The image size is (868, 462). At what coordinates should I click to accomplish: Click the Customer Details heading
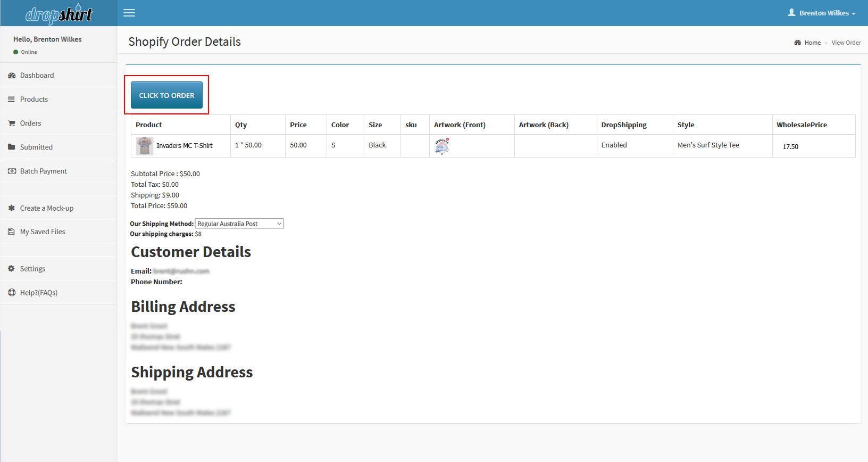191,252
